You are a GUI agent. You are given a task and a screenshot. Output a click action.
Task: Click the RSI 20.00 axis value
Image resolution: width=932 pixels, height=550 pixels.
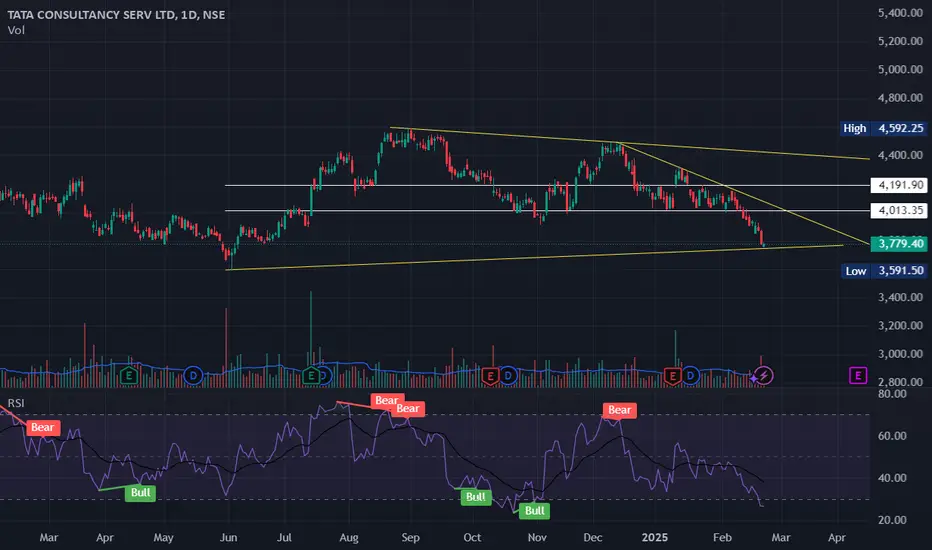tap(892, 520)
